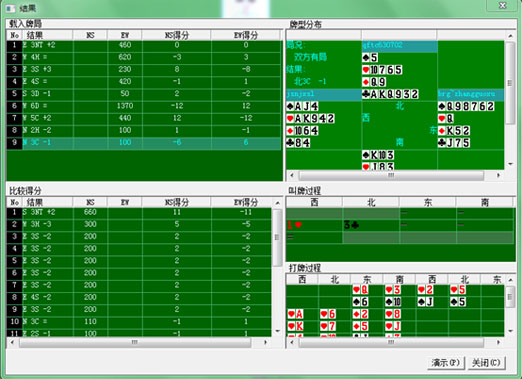Select comparison row 10 N 3C =
This screenshot has width=522, height=379.
click(139, 322)
